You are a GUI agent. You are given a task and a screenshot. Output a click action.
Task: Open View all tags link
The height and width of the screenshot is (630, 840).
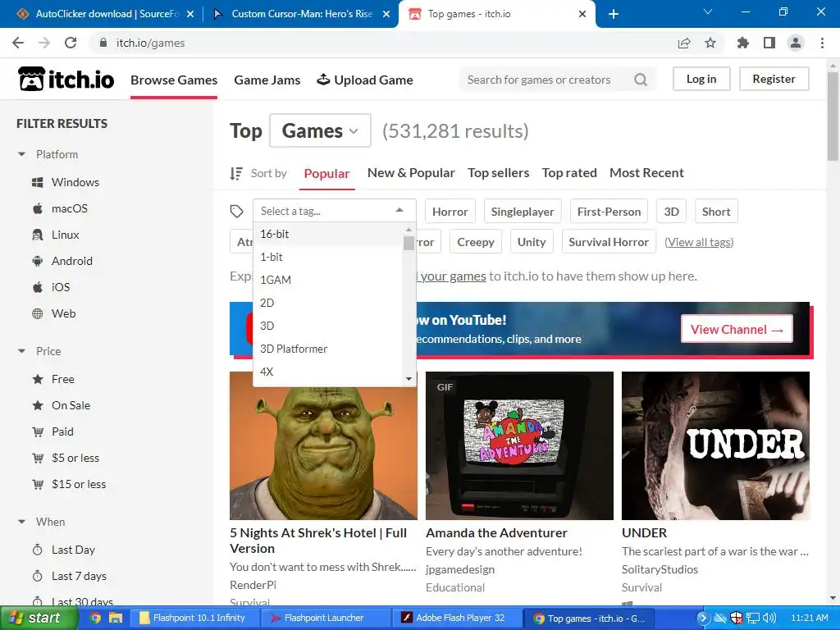(699, 242)
